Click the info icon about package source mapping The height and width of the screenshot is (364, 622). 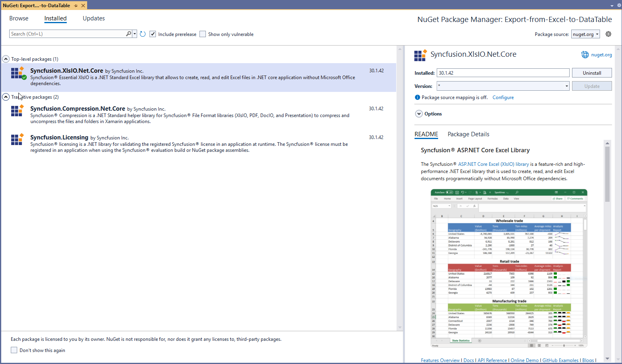tap(417, 97)
